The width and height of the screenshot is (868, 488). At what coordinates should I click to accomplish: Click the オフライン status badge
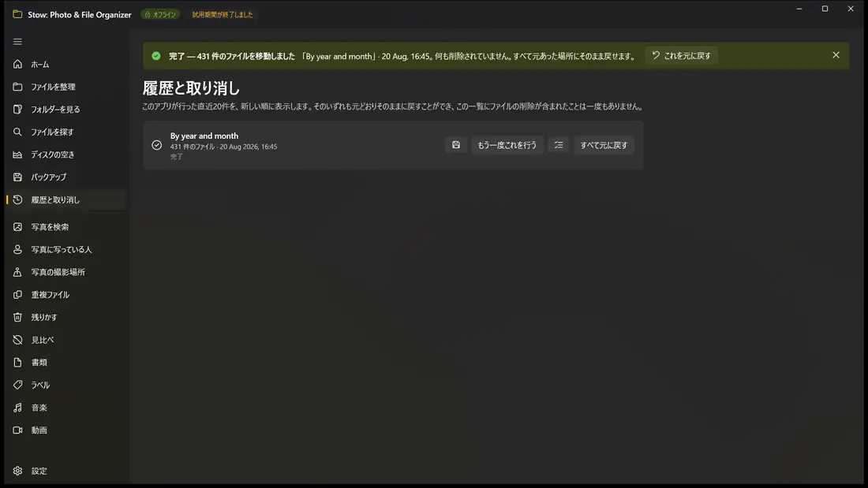pyautogui.click(x=160, y=14)
